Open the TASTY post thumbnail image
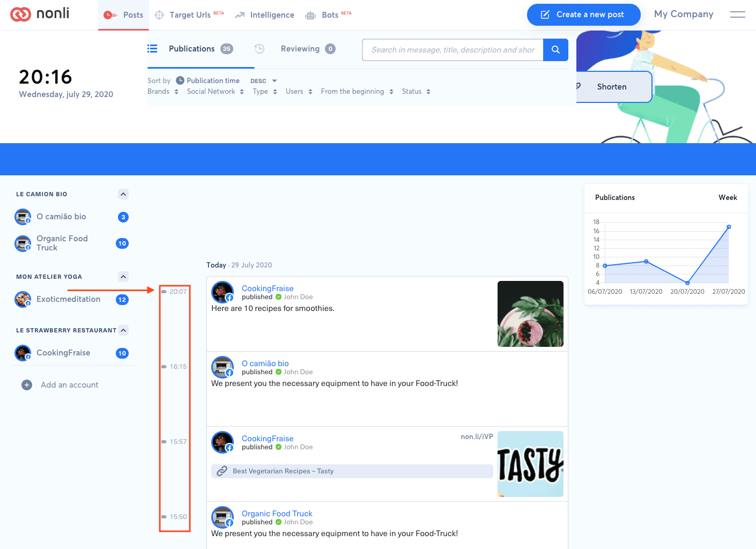 530,464
